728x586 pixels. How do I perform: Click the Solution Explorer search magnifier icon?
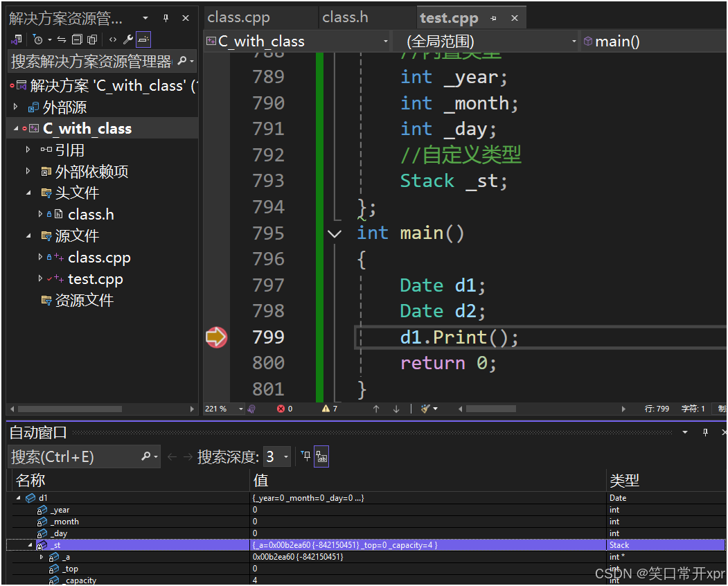pyautogui.click(x=182, y=61)
